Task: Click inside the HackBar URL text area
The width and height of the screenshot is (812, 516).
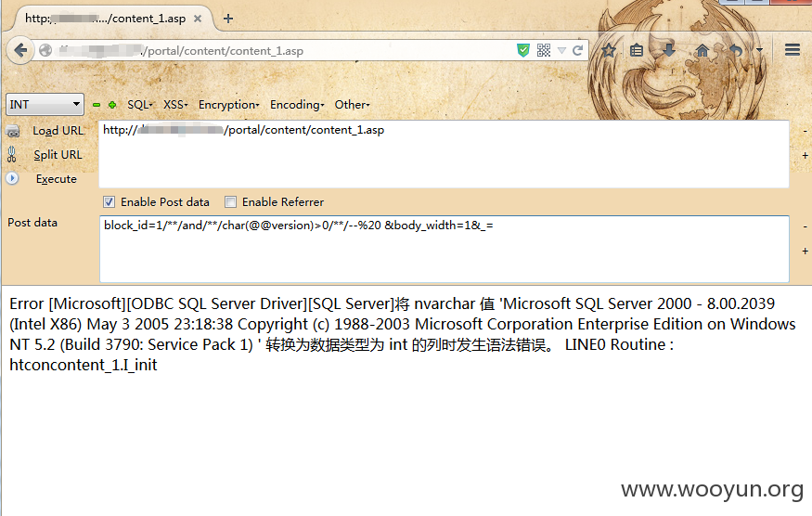Action: tap(444, 154)
